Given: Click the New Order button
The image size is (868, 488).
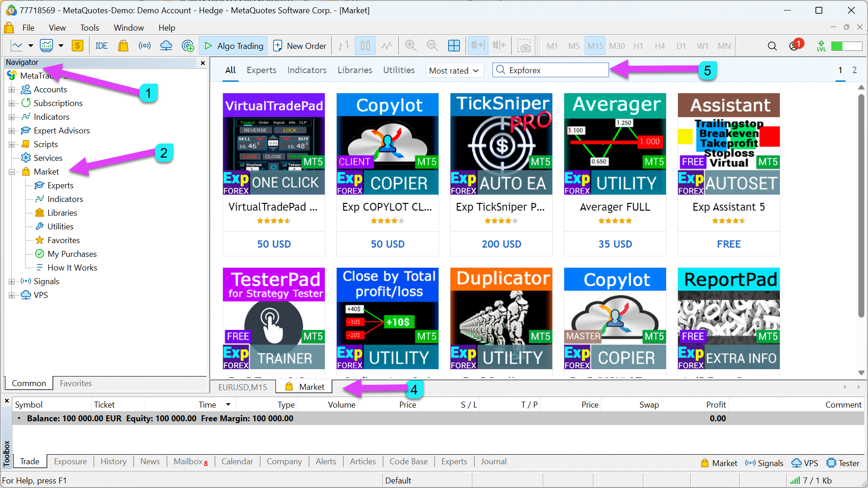Looking at the screenshot, I should 300,46.
